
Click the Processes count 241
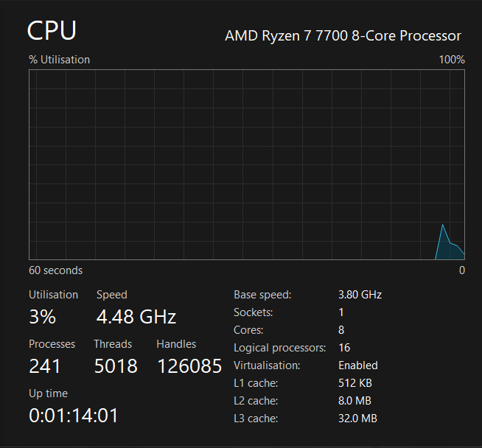[44, 366]
